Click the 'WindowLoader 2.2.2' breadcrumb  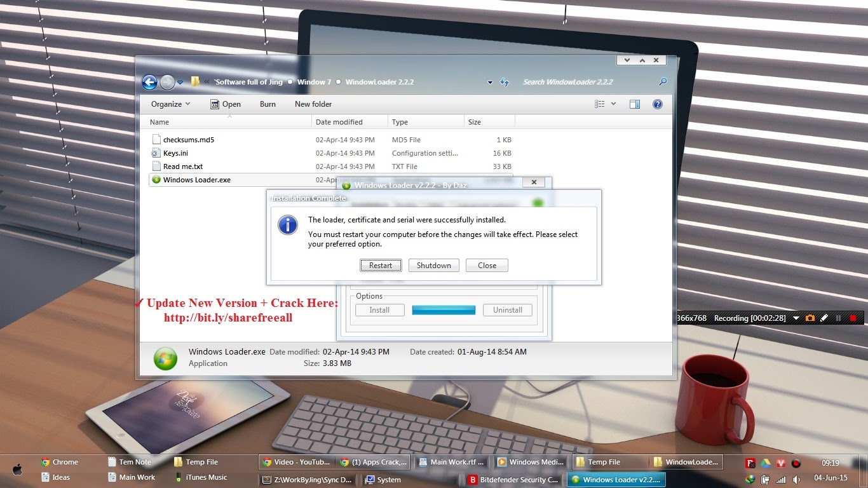coord(379,82)
